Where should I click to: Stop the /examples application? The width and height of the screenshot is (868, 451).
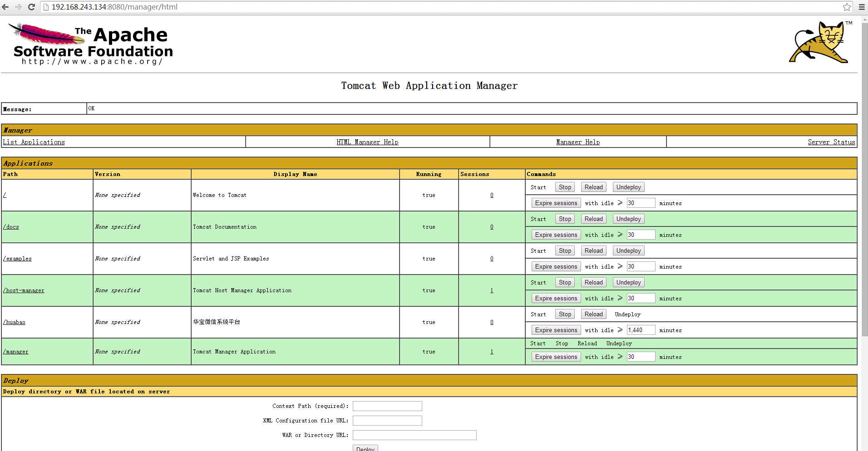point(565,250)
